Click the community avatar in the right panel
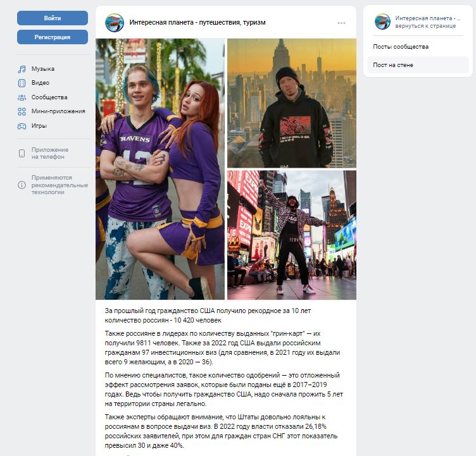This screenshot has width=476, height=456. (382, 22)
